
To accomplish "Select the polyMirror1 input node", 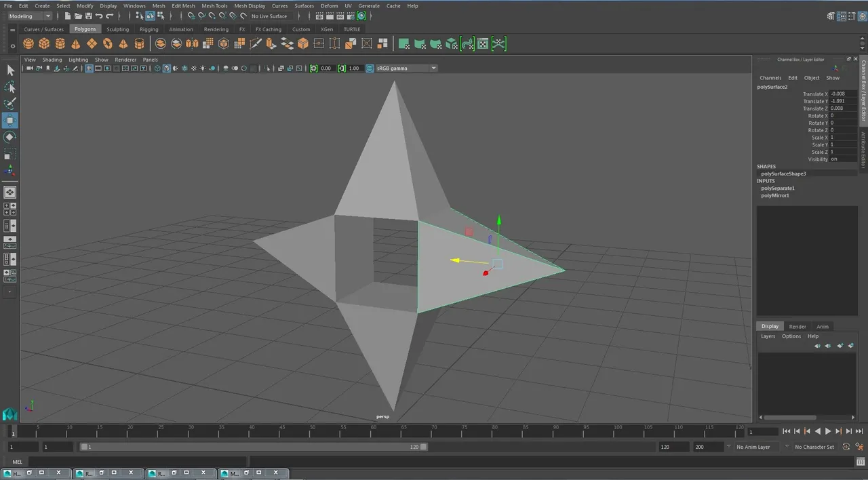I will point(775,195).
